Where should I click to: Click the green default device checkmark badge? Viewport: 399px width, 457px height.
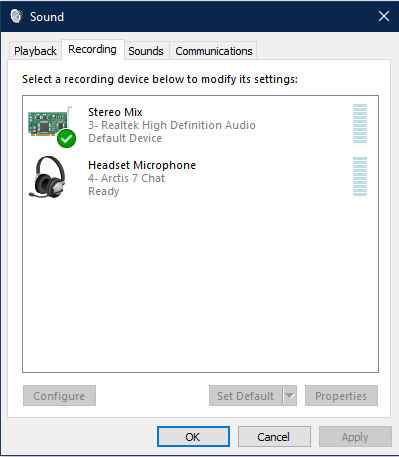pyautogui.click(x=66, y=138)
